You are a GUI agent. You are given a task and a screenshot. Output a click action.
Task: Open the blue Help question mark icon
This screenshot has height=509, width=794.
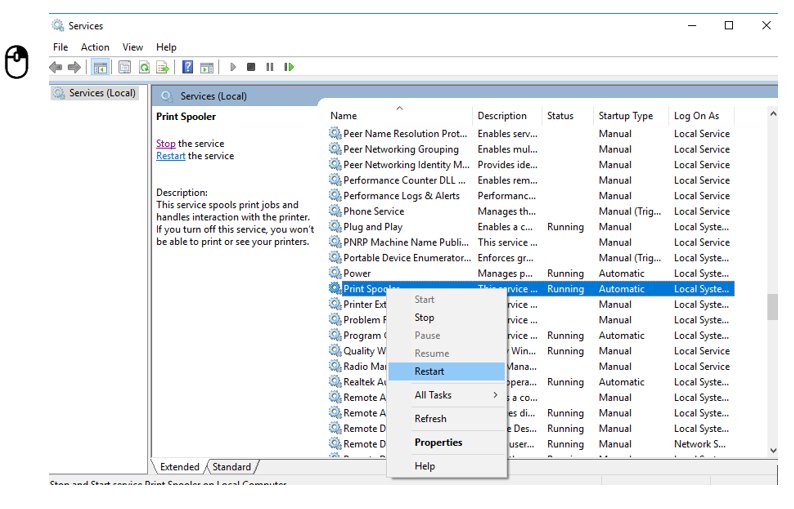point(187,67)
